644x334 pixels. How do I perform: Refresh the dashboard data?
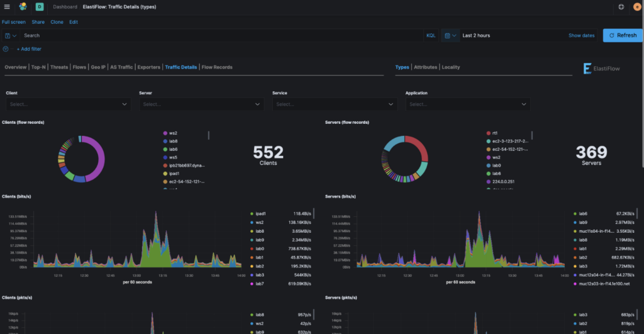(x=623, y=35)
